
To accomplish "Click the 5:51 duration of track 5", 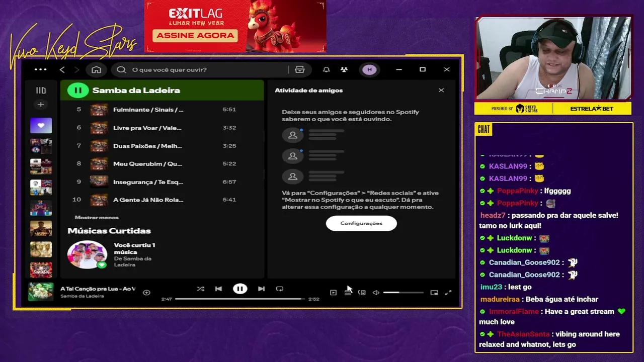I will point(229,110).
